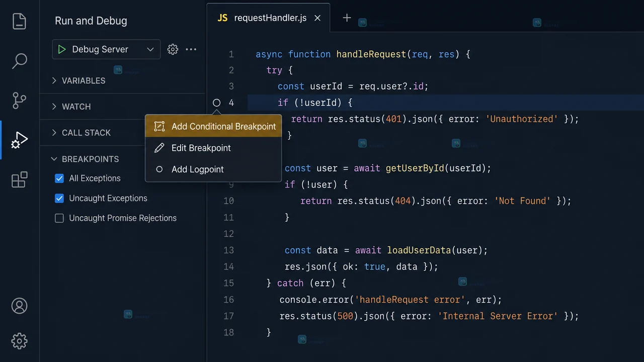Open launch.json via debug gear icon
Image resolution: width=644 pixels, height=362 pixels.
(173, 49)
